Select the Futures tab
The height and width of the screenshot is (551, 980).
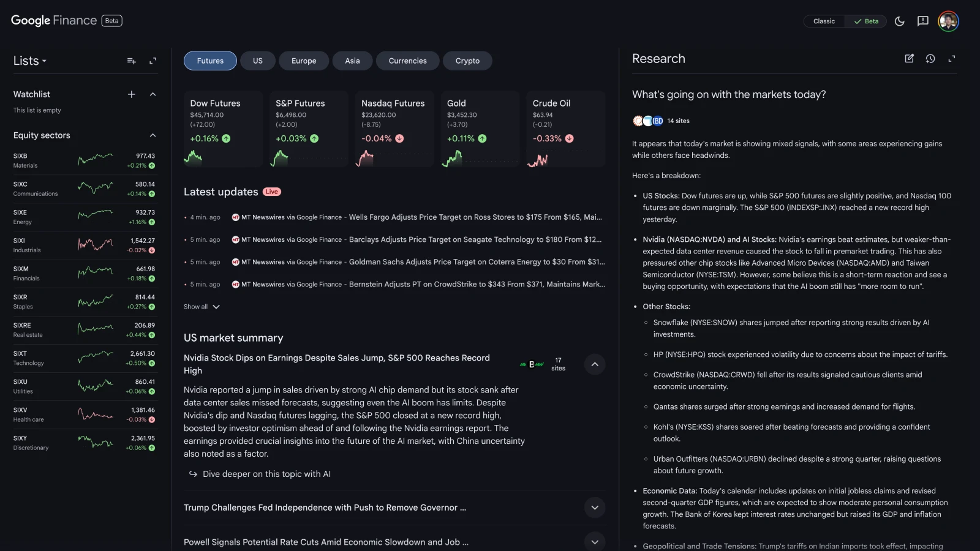(210, 61)
